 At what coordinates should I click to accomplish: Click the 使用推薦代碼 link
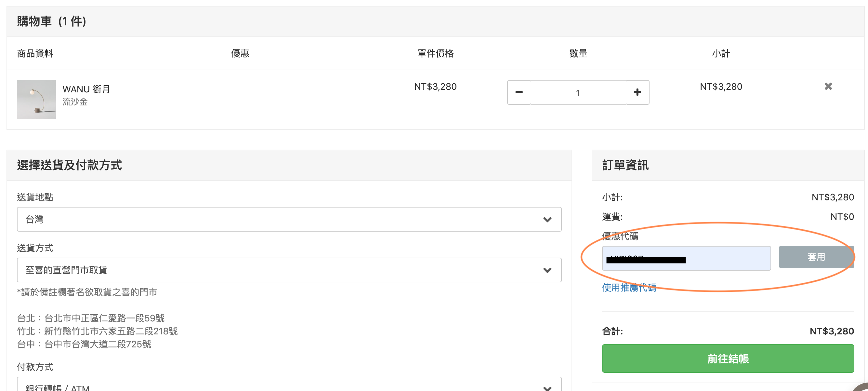(x=629, y=288)
